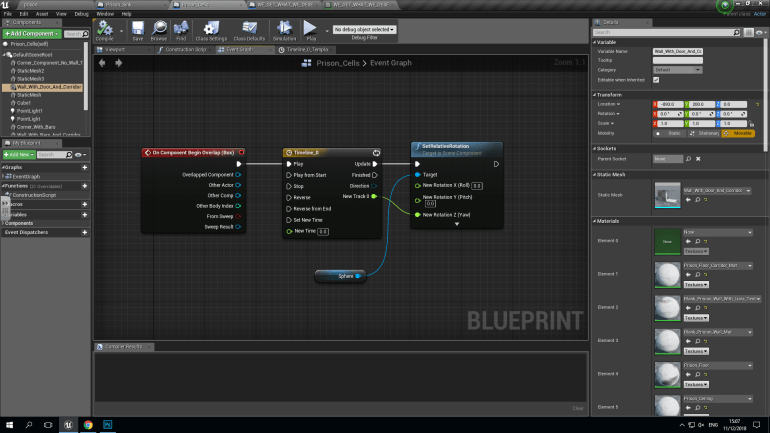This screenshot has width=770, height=433.
Task: Click the Find toolbar icon
Action: click(181, 30)
